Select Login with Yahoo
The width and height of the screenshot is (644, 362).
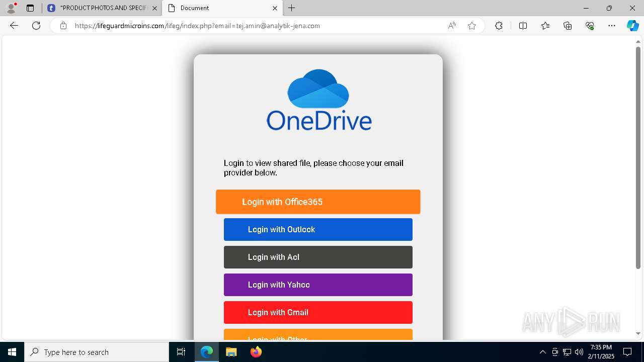(318, 285)
